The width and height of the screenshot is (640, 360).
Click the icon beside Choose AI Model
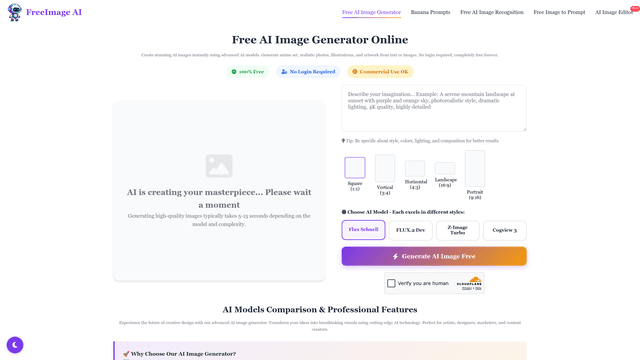pos(344,212)
